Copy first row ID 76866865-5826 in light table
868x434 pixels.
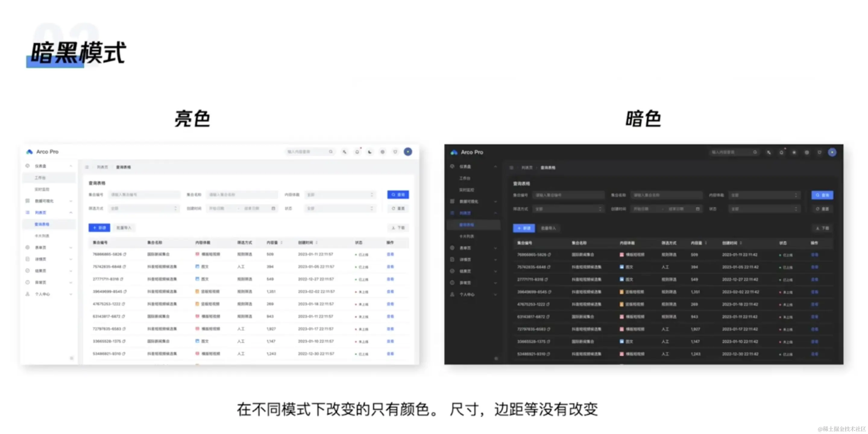pyautogui.click(x=125, y=254)
